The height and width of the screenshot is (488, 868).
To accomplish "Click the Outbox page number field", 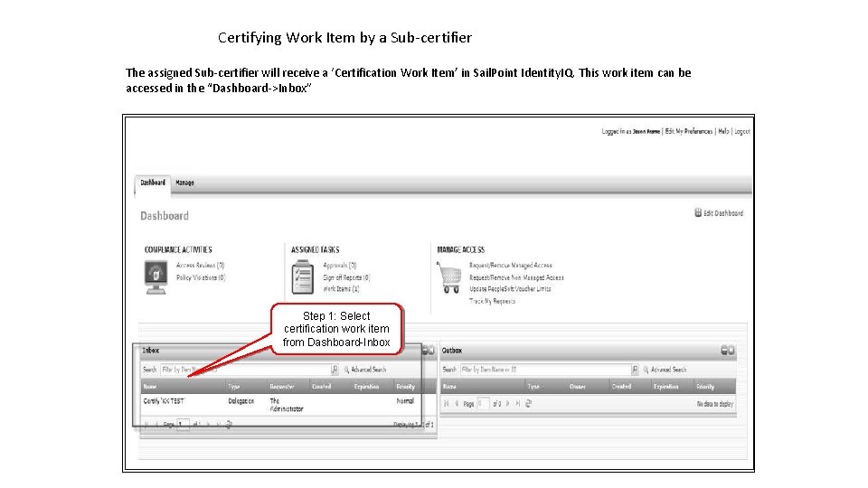I will click(483, 403).
